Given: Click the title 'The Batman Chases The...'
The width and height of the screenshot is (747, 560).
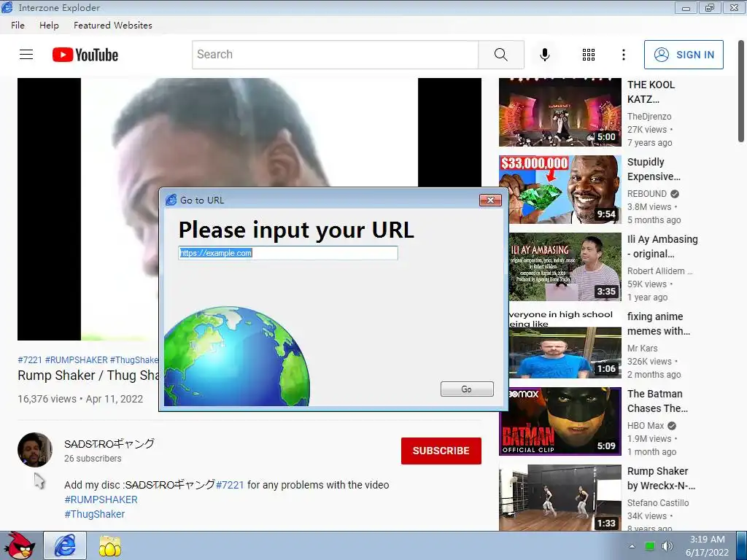Looking at the screenshot, I should pos(657,401).
